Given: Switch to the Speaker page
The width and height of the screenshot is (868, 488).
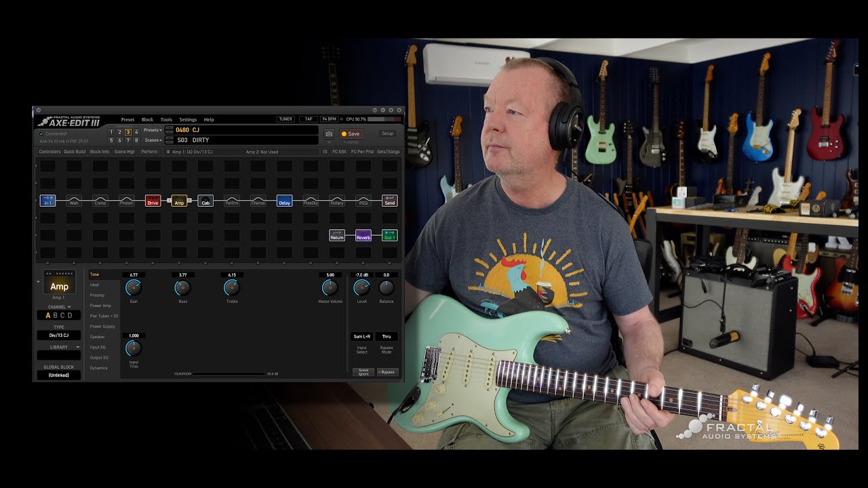Looking at the screenshot, I should [98, 337].
